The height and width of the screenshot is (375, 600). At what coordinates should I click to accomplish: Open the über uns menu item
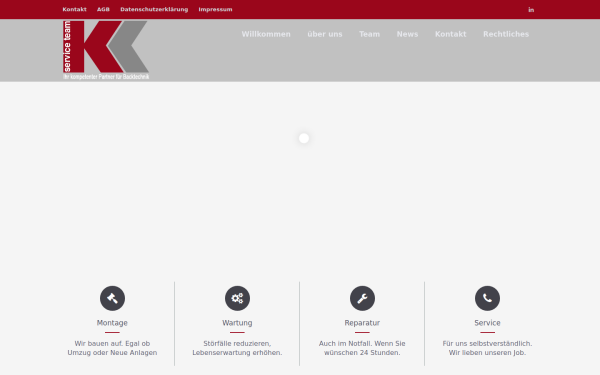tap(324, 34)
